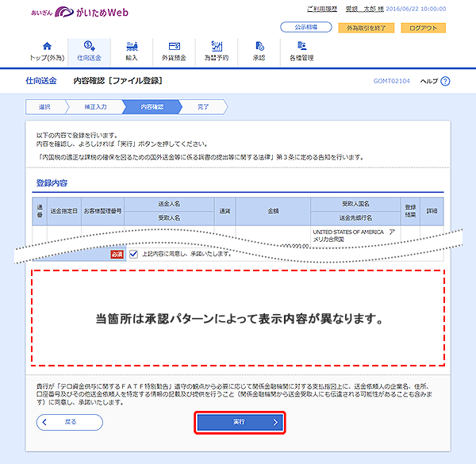
Task: Click the お客様整理番号 column header
Action: [x=102, y=211]
